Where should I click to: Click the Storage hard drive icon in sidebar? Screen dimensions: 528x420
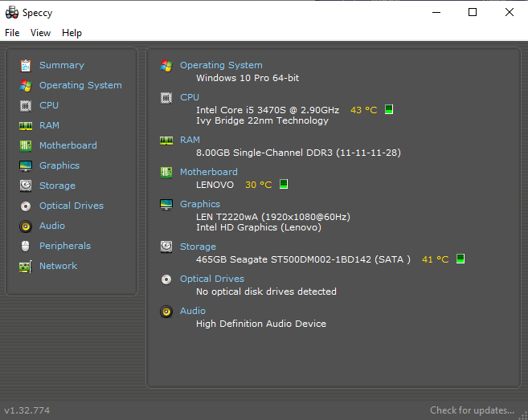pyautogui.click(x=26, y=186)
